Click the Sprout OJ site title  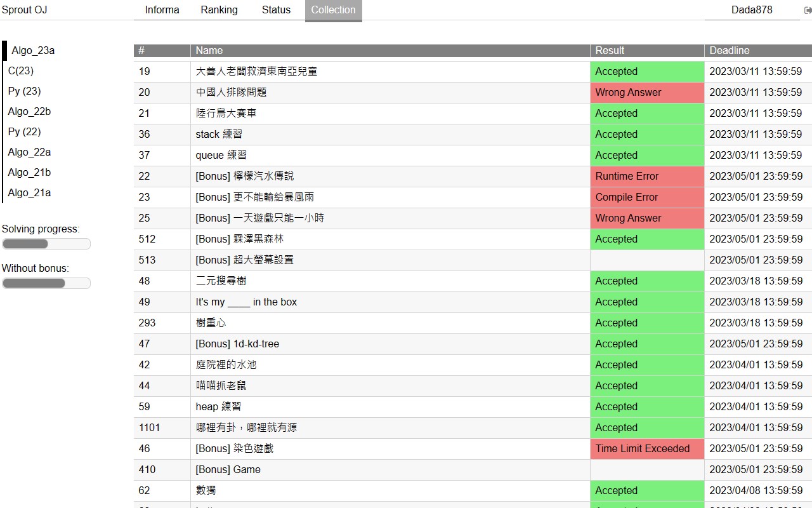click(25, 10)
